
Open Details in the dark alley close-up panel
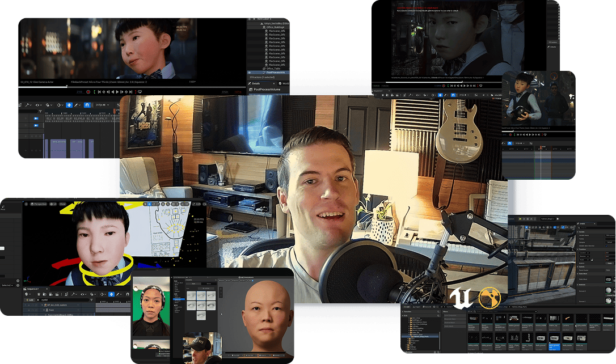pos(551,46)
